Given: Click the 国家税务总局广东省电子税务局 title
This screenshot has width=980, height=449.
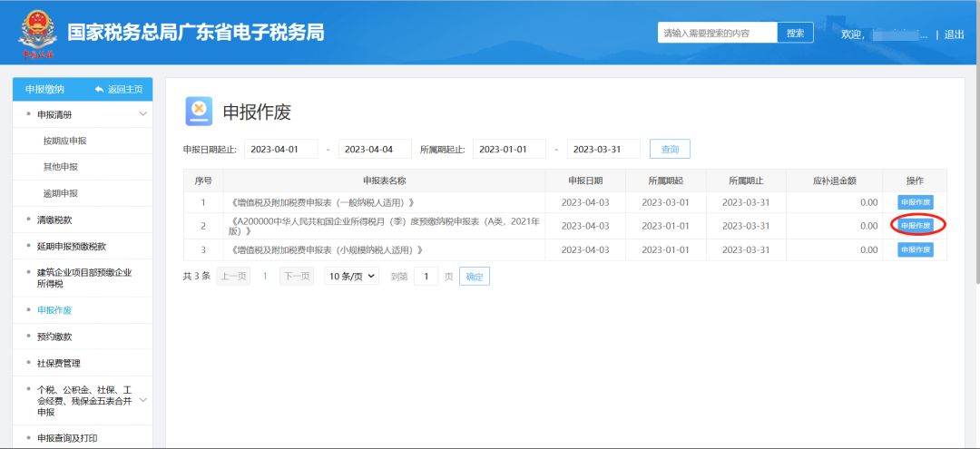Looking at the screenshot, I should pos(196,33).
